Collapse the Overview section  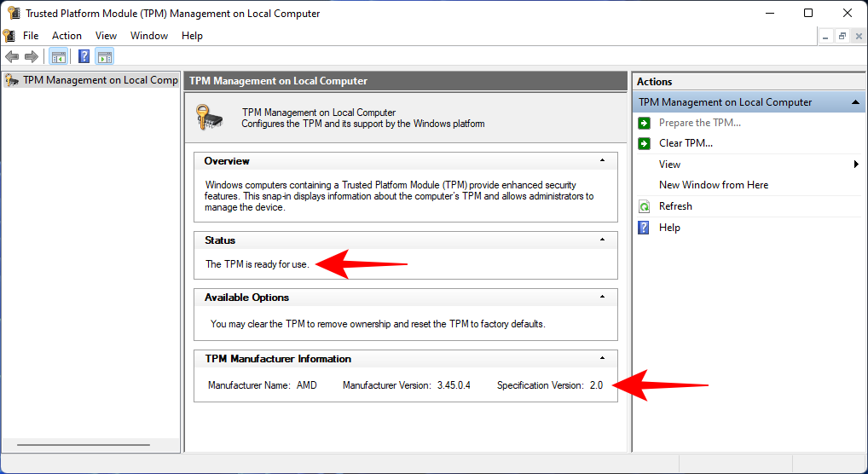(602, 161)
